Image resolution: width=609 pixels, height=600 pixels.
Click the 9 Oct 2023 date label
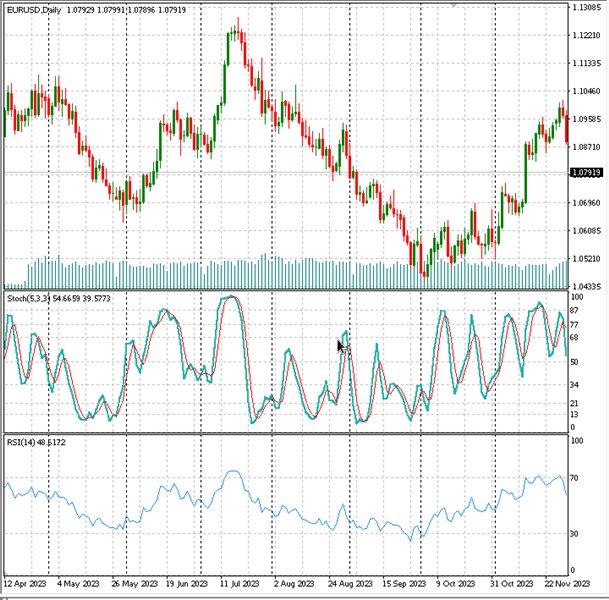tap(456, 584)
